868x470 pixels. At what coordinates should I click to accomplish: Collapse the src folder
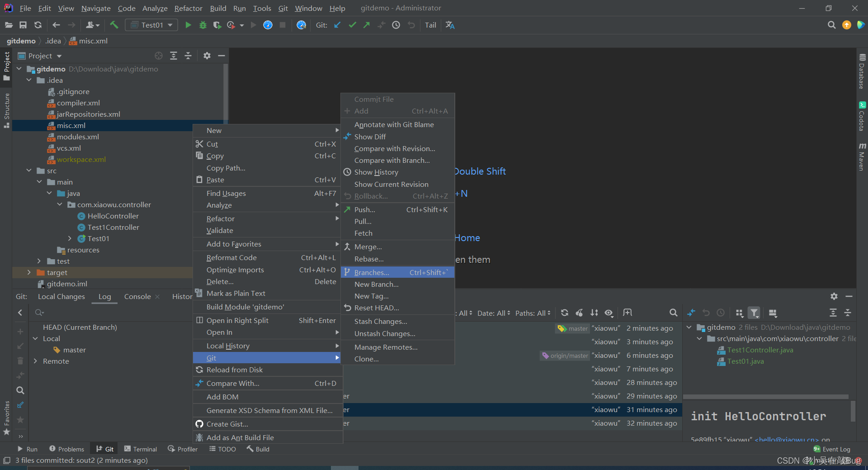coord(29,171)
